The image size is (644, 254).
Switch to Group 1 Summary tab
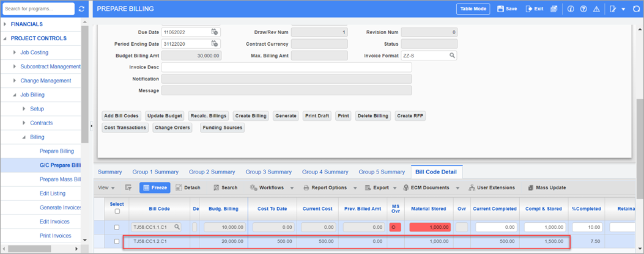(x=155, y=172)
